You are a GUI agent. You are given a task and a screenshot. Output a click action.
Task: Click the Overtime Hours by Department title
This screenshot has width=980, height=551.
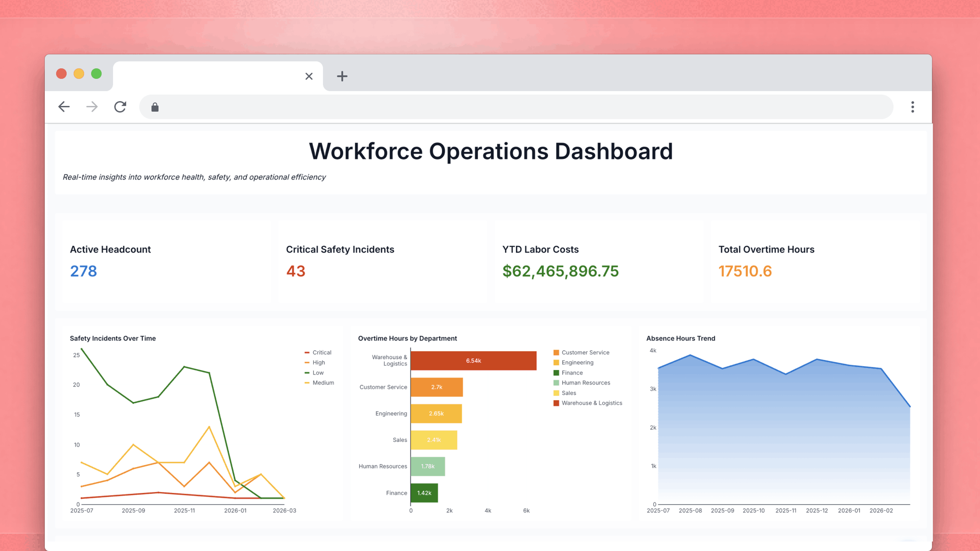tap(408, 339)
